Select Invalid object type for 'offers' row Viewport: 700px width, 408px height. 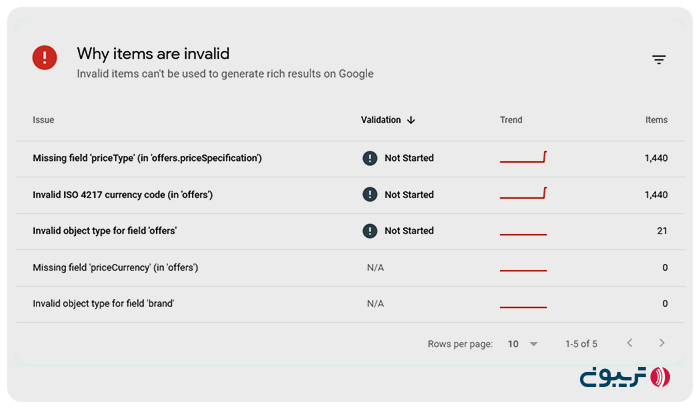105,231
